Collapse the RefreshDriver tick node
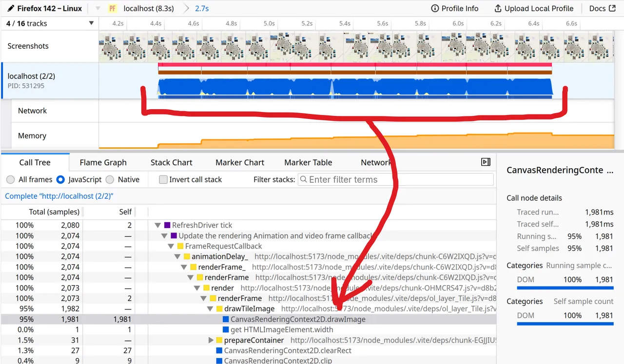Screen dimensions: 624x364 [157, 225]
